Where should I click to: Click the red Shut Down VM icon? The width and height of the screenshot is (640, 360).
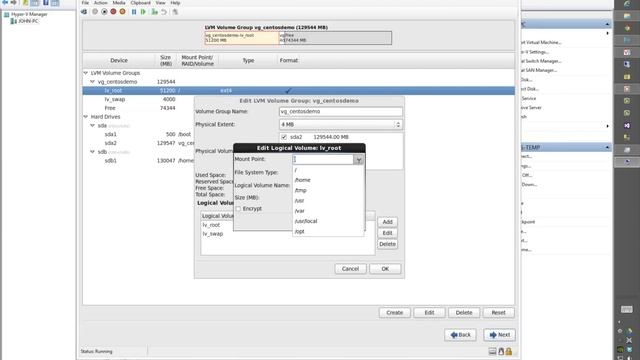113,12
